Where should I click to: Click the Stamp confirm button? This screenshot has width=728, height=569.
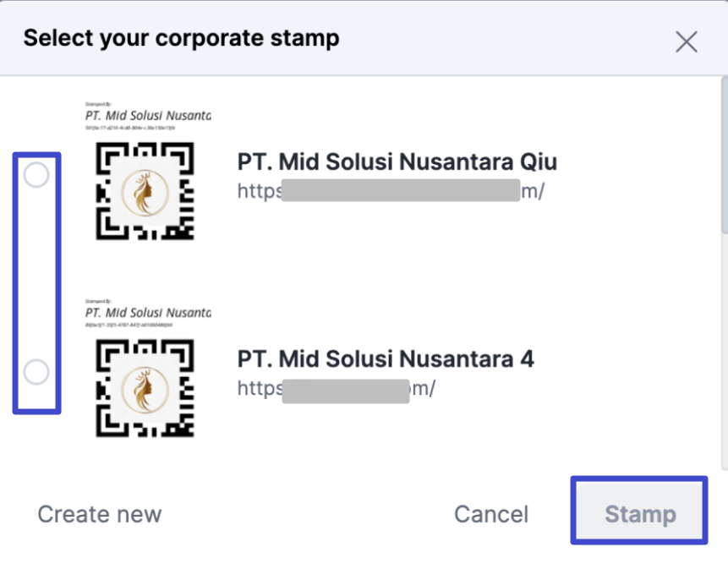(x=640, y=511)
